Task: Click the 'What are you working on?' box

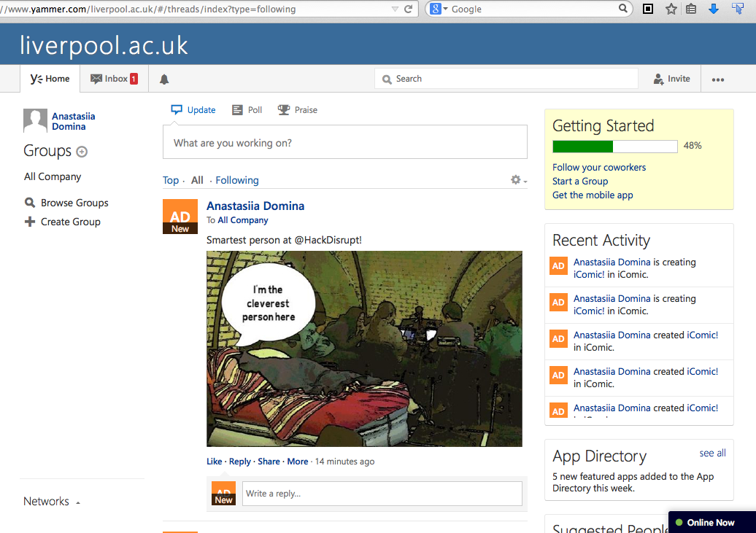Action: click(344, 142)
